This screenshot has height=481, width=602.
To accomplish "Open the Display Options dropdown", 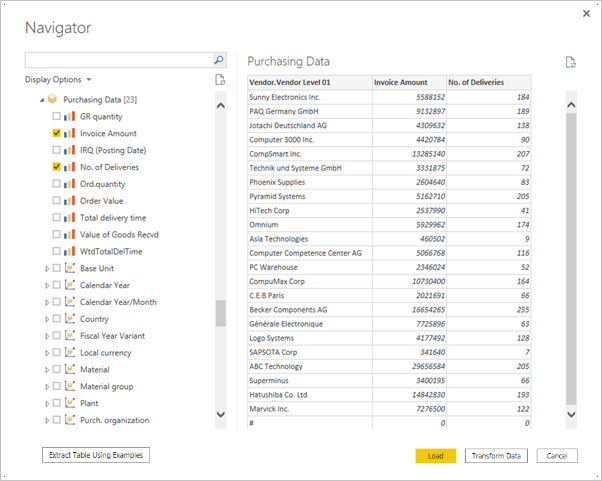I will pos(58,79).
